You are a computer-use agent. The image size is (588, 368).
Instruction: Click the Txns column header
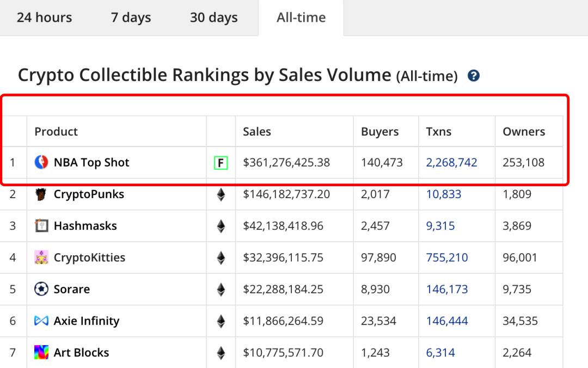[439, 132]
